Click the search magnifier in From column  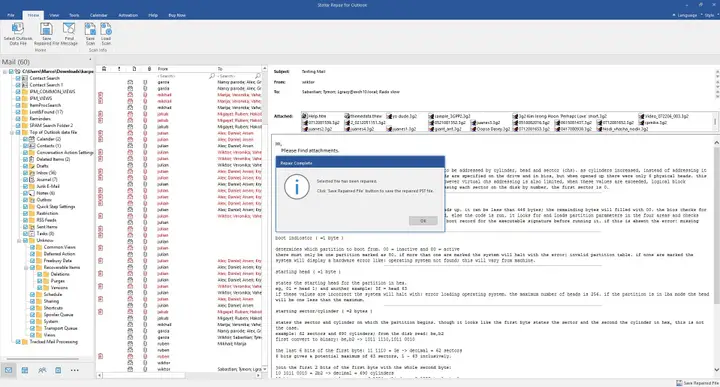pos(212,76)
